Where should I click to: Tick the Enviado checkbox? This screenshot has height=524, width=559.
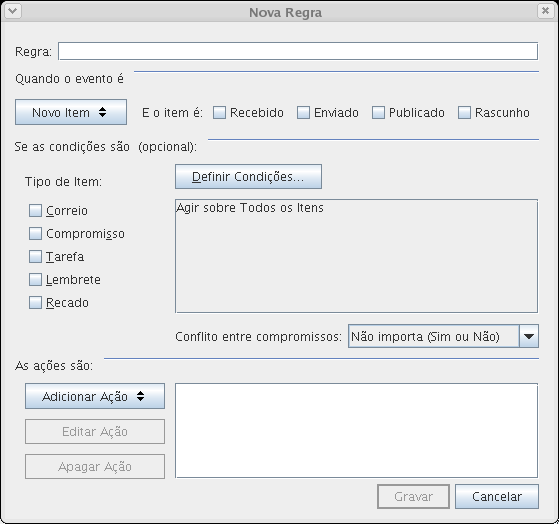(x=303, y=113)
